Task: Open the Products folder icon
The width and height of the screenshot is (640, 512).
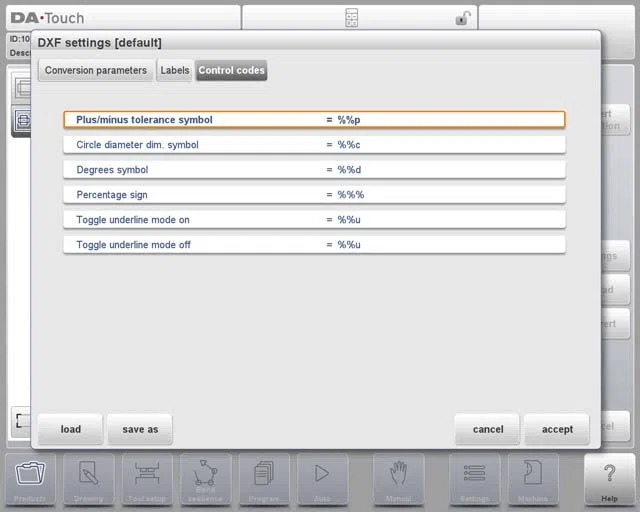Action: click(x=30, y=480)
